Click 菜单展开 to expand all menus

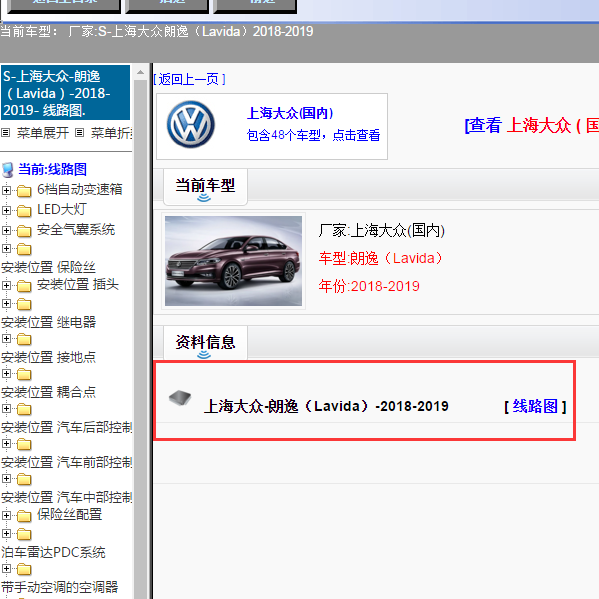pos(42,133)
